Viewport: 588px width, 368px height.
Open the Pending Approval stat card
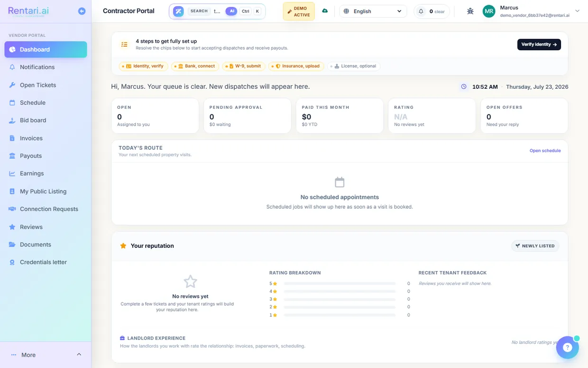click(x=248, y=116)
